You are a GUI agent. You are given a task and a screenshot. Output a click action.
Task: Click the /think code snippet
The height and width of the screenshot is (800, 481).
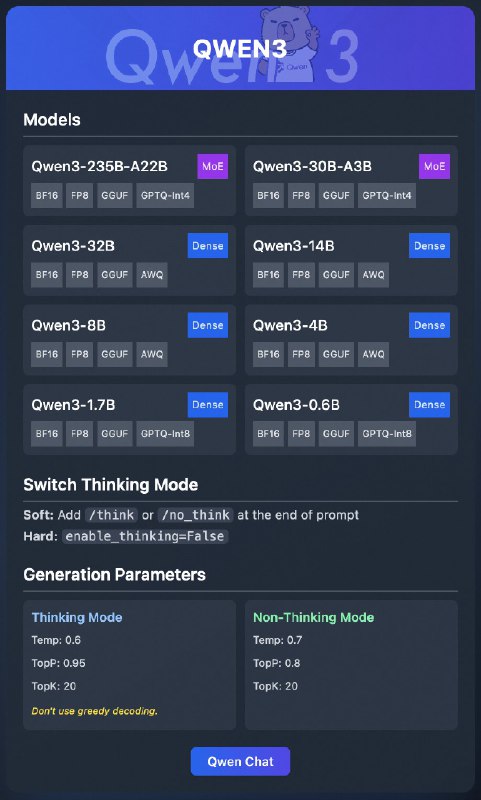pos(111,515)
